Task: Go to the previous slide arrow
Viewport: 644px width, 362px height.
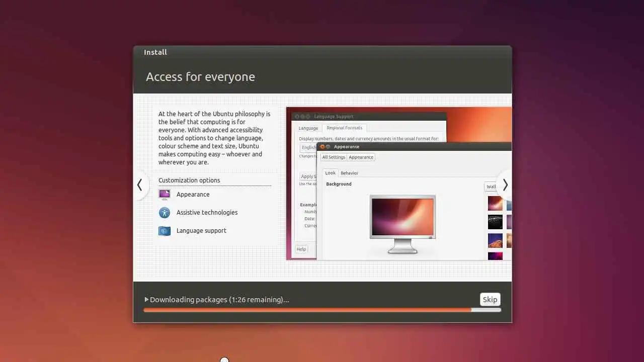Action: point(140,185)
